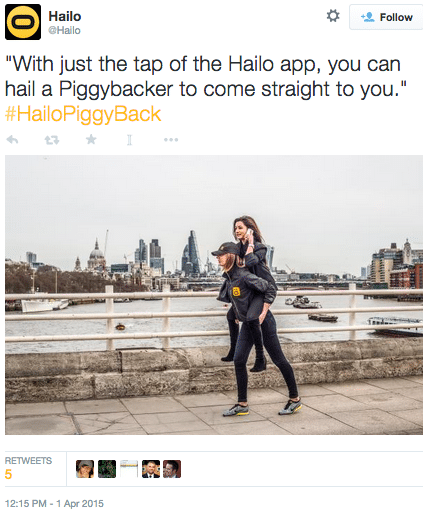Open the @Hailo handle link
The image size is (423, 514).
[64, 30]
